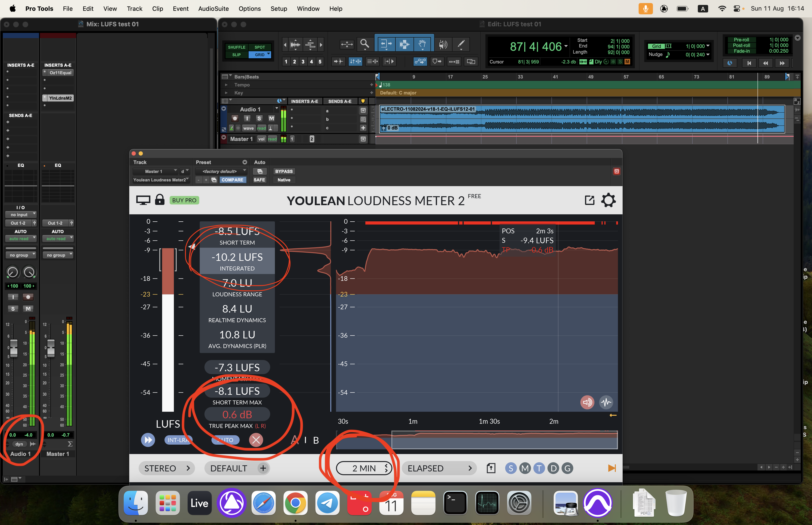Solo the Audio 1 track in Edit window

pos(259,118)
